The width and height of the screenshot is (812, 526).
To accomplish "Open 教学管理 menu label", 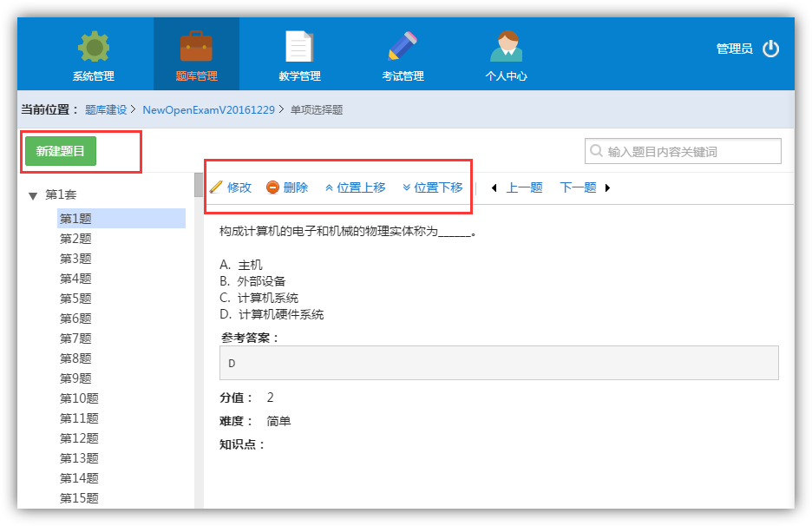I will pos(299,76).
